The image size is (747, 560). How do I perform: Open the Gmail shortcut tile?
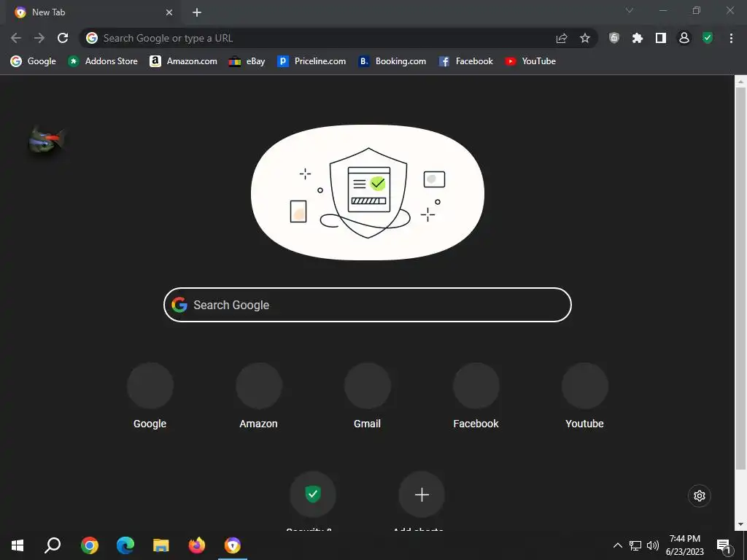point(368,396)
